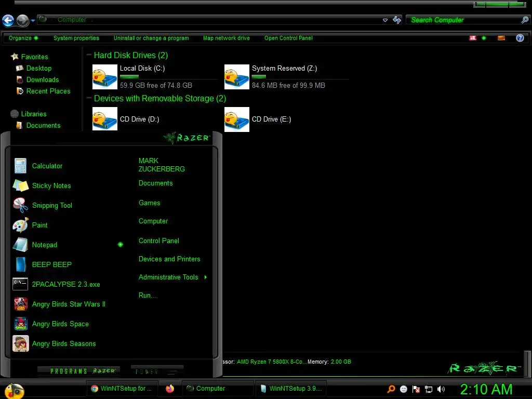This screenshot has height=399, width=532.
Task: Open Desktop in navigation pane
Action: point(38,68)
